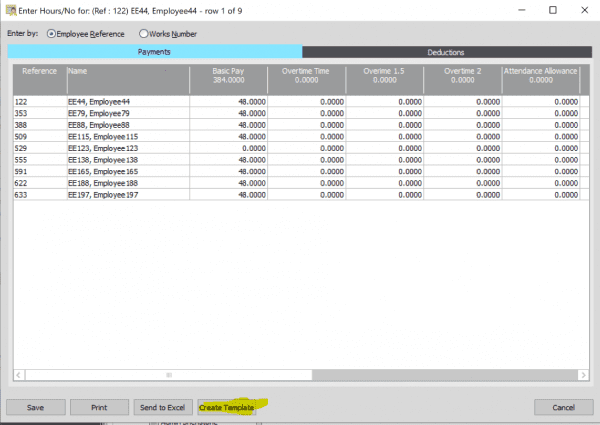Screen dimensions: 600x425
Task: Click the Create Template button
Action: click(227, 407)
